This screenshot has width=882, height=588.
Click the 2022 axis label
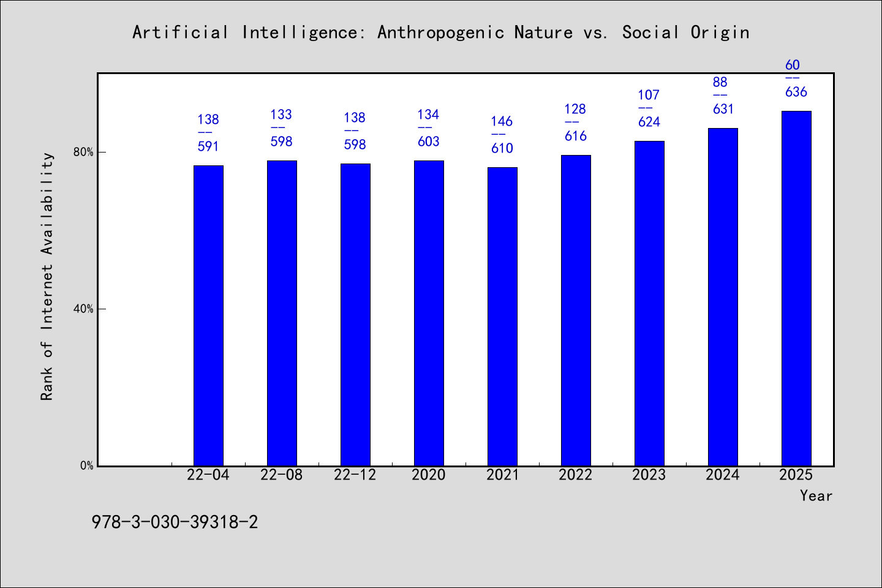(x=576, y=475)
